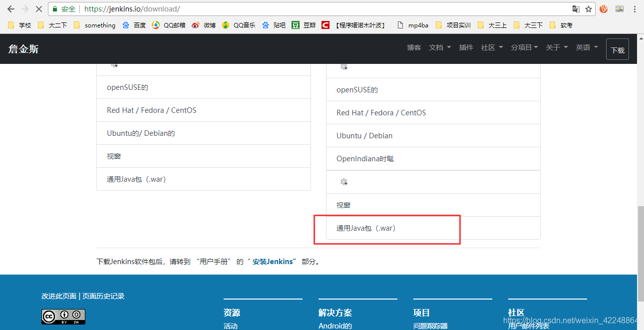Open the 百度 bookmark
The width and height of the screenshot is (644, 330).
point(134,25)
